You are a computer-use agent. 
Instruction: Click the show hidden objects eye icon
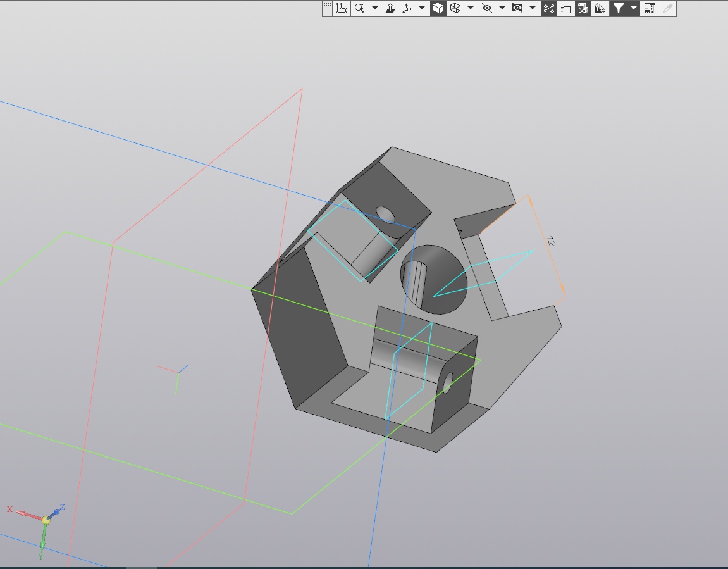pyautogui.click(x=517, y=8)
